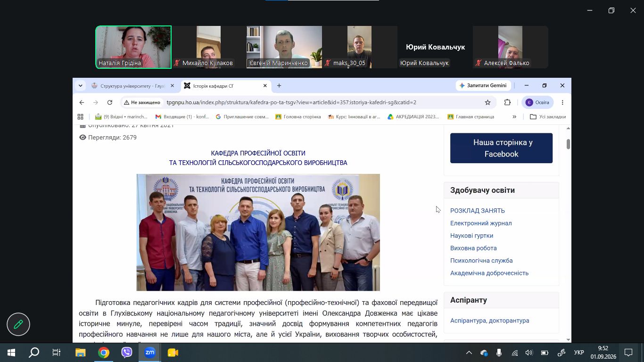Show hidden system tray icons

point(469,353)
